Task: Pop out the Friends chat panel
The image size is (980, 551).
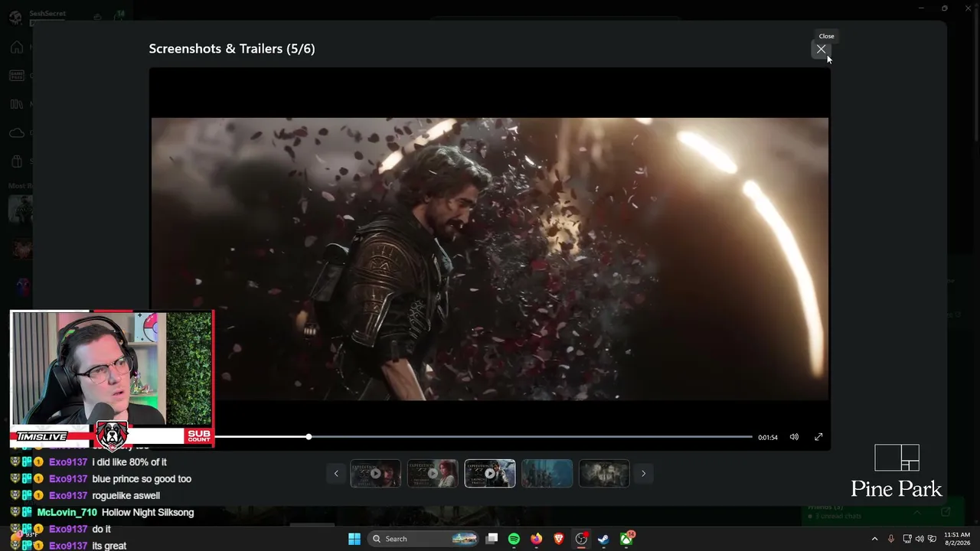Action: 946,512
